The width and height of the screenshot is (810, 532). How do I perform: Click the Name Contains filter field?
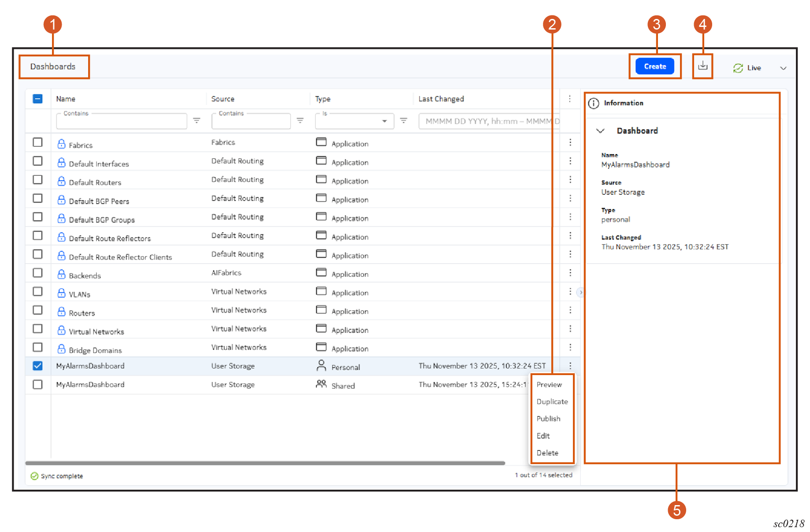[121, 122]
